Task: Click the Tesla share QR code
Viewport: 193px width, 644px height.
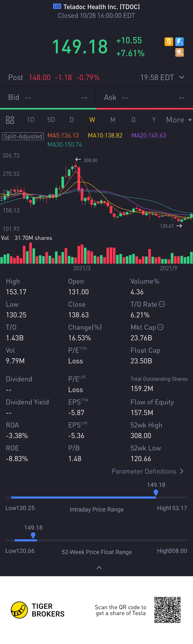Action: pyautogui.click(x=167, y=610)
